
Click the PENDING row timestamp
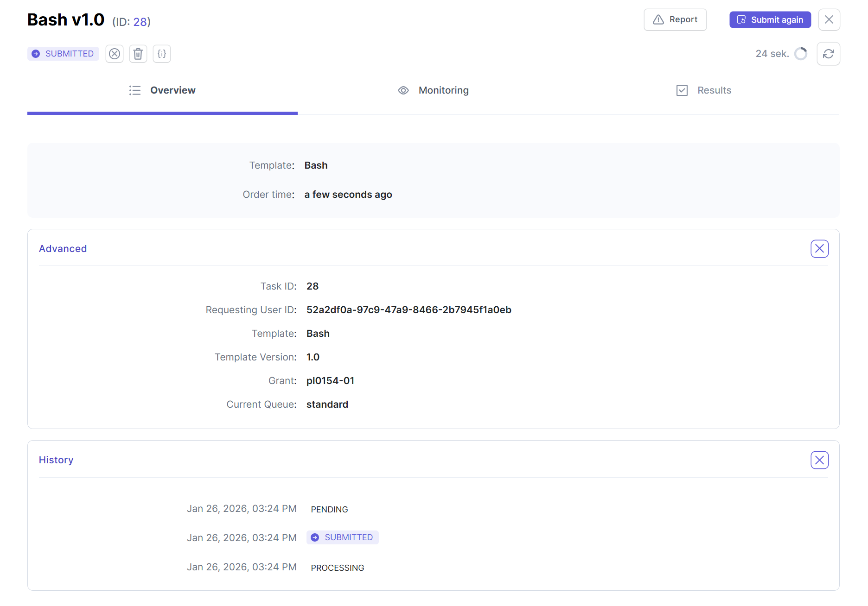coord(242,509)
